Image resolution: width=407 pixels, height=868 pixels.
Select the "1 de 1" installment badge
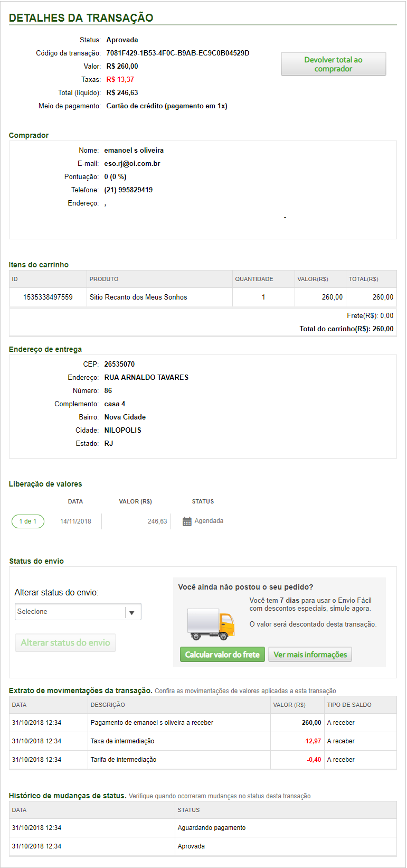(x=28, y=521)
